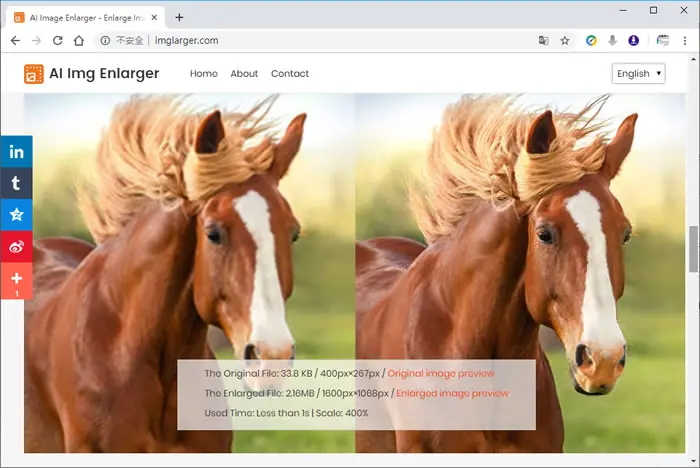700x468 pixels.
Task: Click the AI Img Enlarger logo icon
Action: (33, 74)
